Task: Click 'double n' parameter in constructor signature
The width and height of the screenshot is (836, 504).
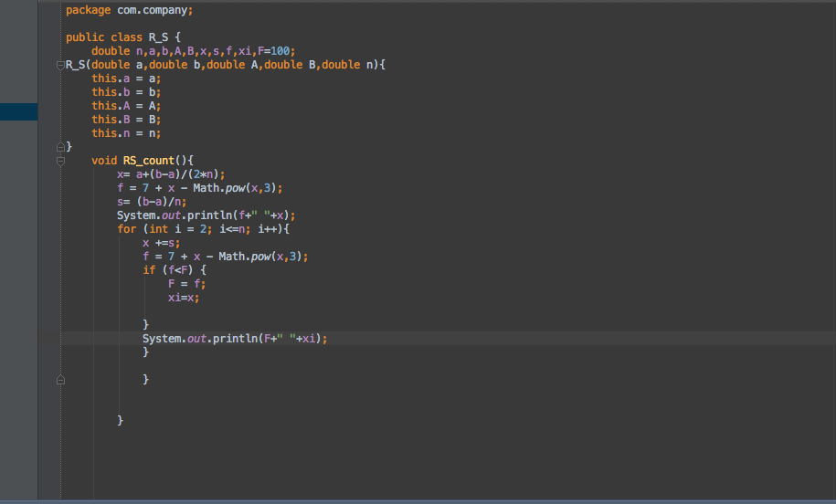Action: (347, 65)
